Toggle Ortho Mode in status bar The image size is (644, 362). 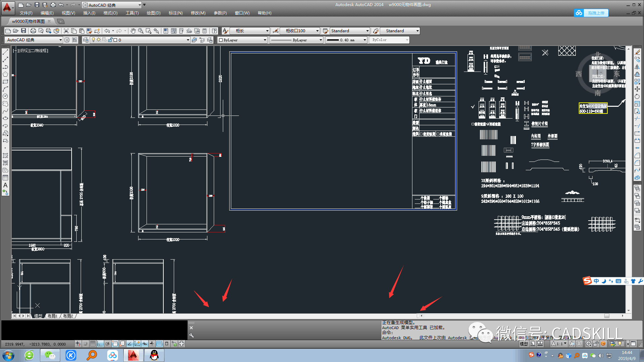tap(100, 344)
